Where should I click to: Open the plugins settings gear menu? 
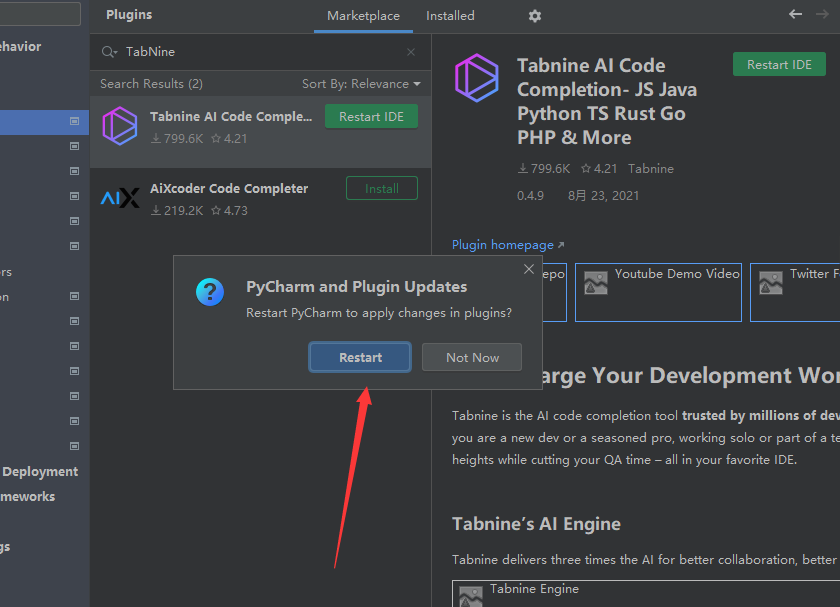[x=535, y=16]
